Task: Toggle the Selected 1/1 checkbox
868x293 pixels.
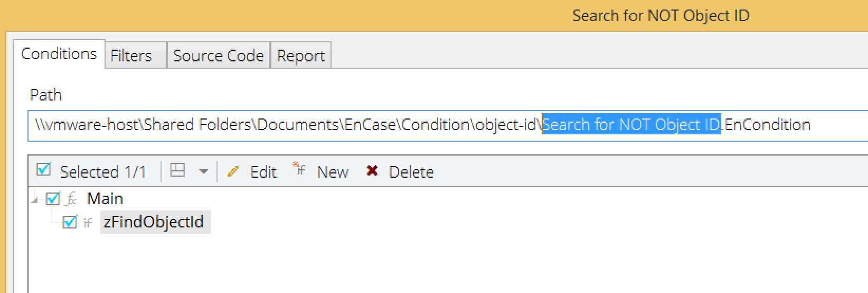Action: [x=43, y=170]
